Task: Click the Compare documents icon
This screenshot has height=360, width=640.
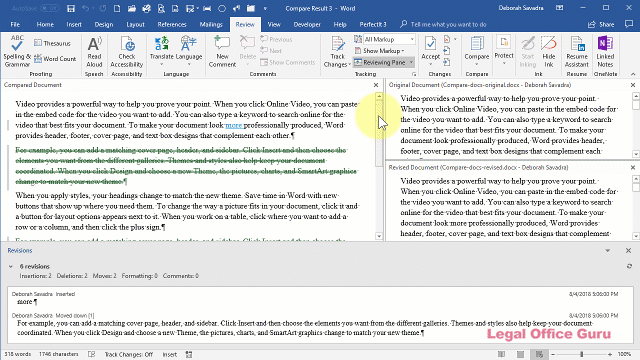Action: tap(476, 51)
